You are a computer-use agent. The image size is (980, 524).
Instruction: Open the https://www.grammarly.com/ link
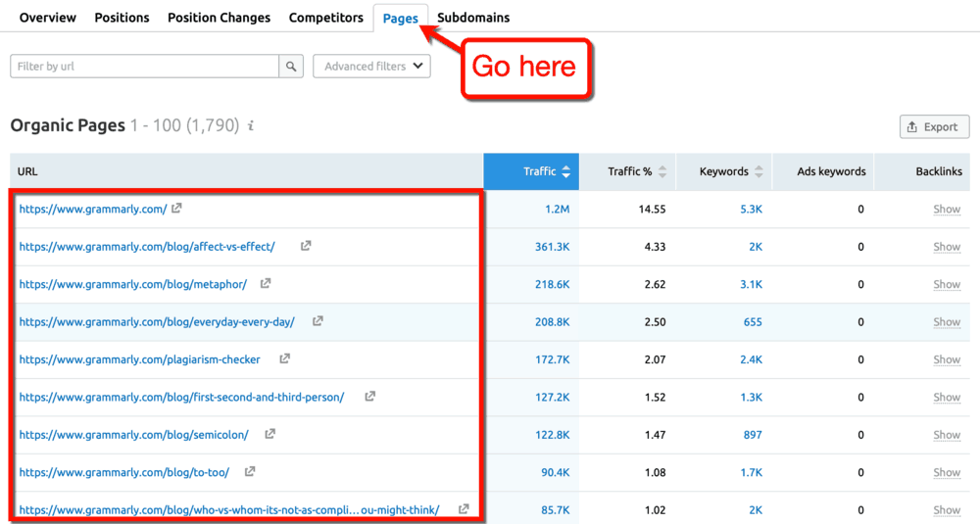click(x=92, y=210)
